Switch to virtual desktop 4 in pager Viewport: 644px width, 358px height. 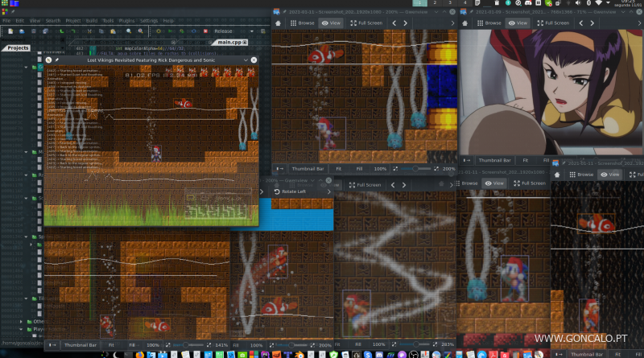point(465,3)
